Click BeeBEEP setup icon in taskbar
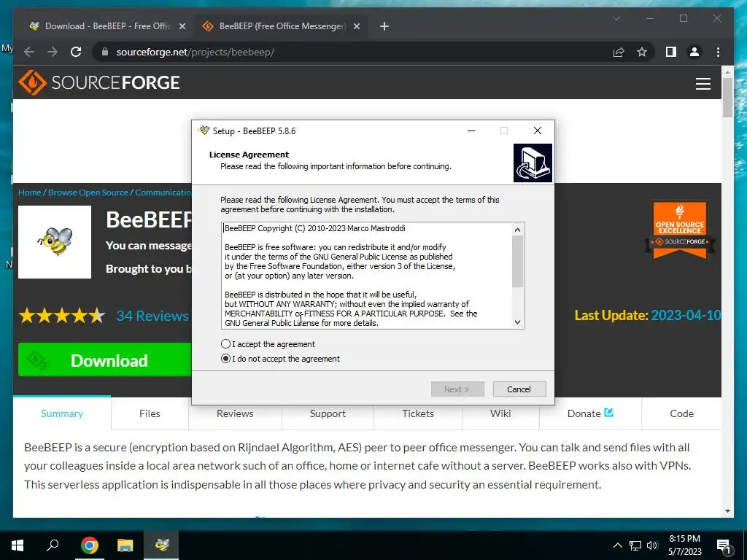Image resolution: width=747 pixels, height=560 pixels. (161, 545)
